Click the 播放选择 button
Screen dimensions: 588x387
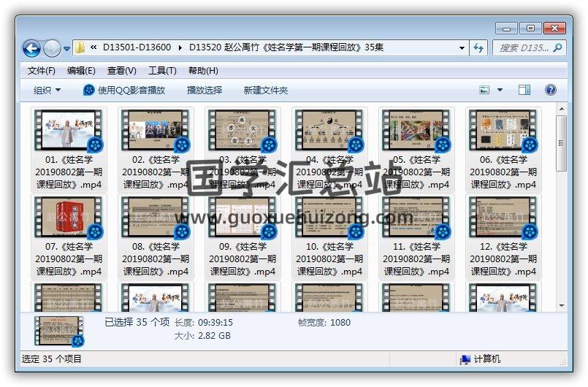point(205,90)
